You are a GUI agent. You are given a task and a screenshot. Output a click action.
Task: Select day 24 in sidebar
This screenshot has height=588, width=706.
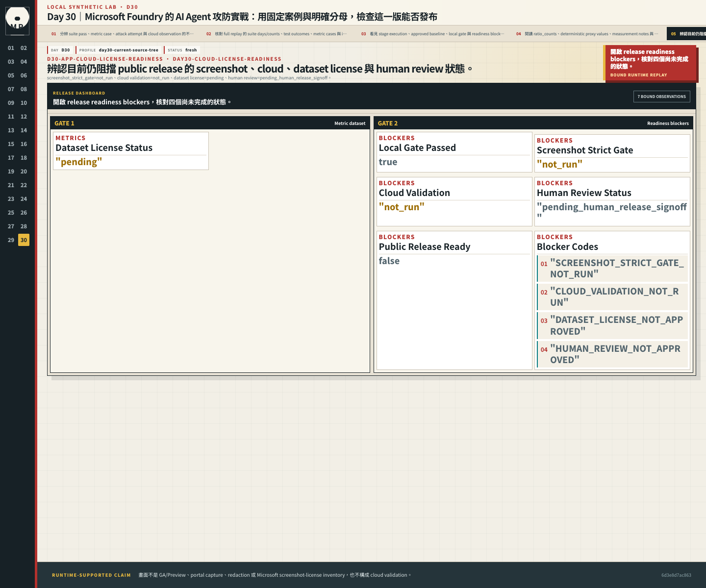(24, 199)
